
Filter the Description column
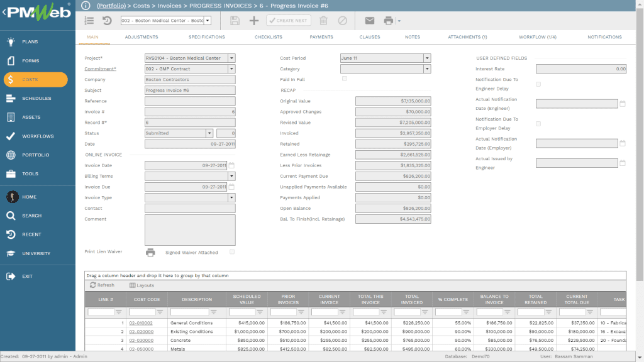(214, 312)
